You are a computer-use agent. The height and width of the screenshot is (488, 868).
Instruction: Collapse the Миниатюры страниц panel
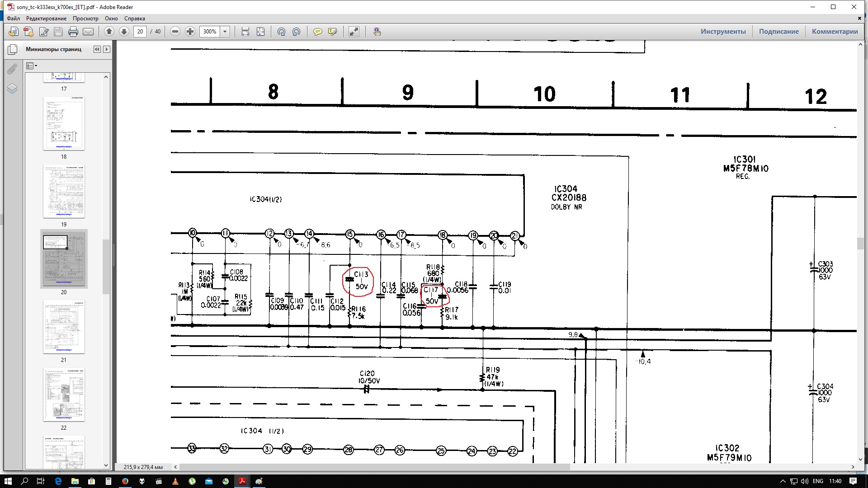pyautogui.click(x=97, y=49)
